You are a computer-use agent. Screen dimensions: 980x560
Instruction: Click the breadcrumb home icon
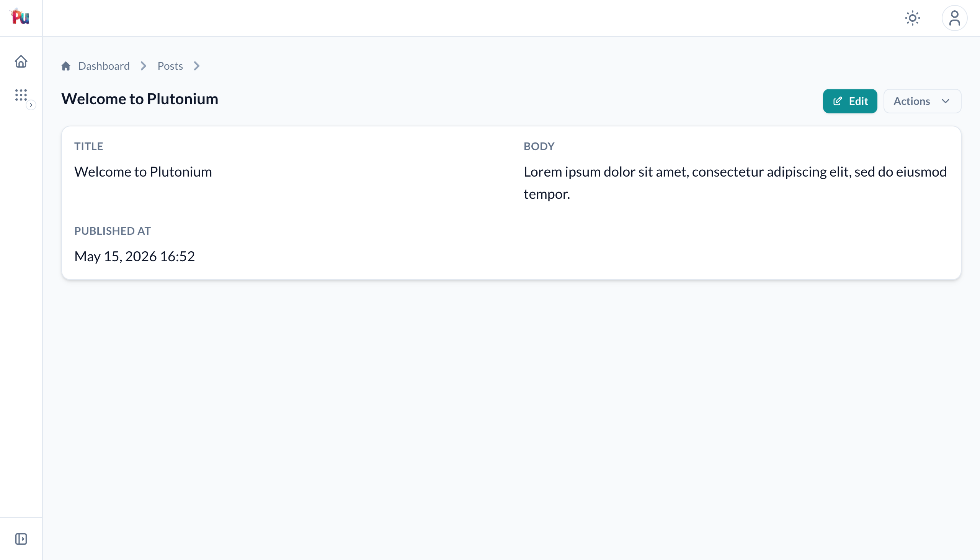[66, 66]
